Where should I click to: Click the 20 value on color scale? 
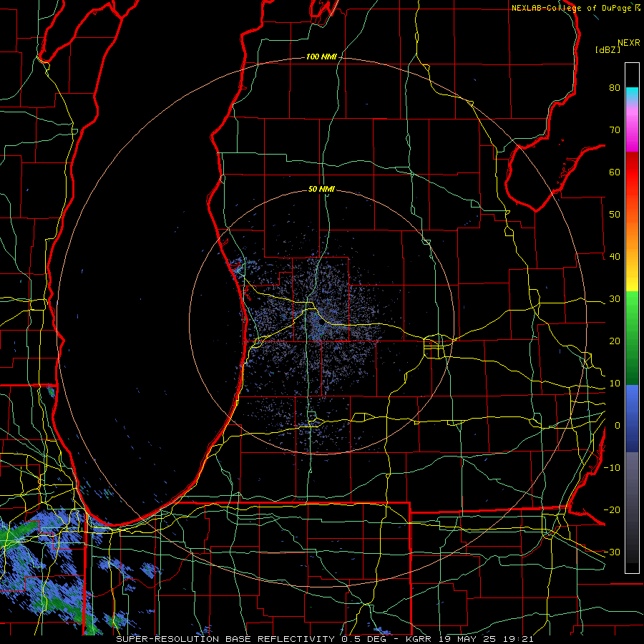[615, 341]
